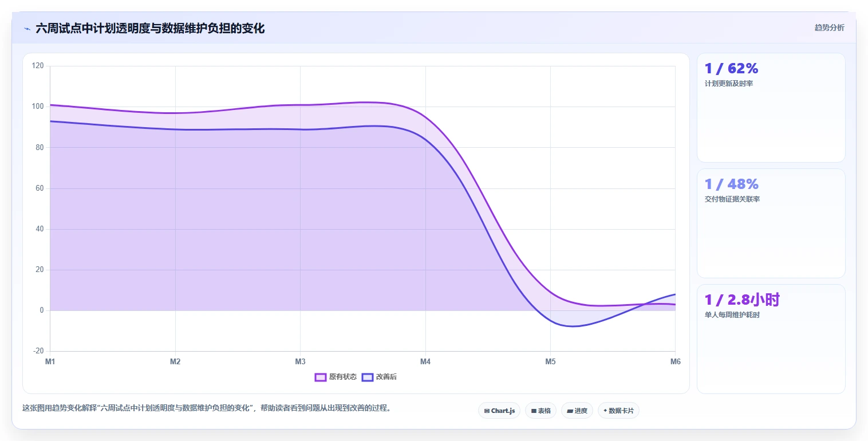868x441 pixels.
Task: Click the chart title 六周试点中计划透明度与数据维护负担的变化
Action: (150, 28)
